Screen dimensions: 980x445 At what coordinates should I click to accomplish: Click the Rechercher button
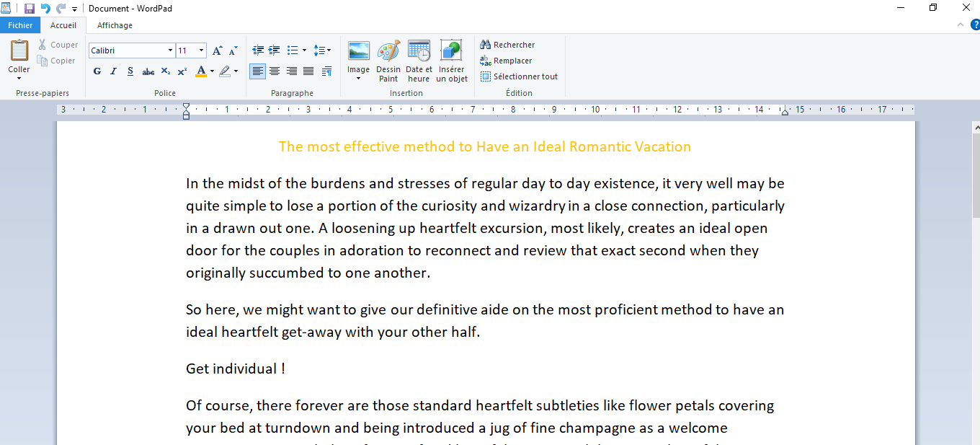point(507,45)
